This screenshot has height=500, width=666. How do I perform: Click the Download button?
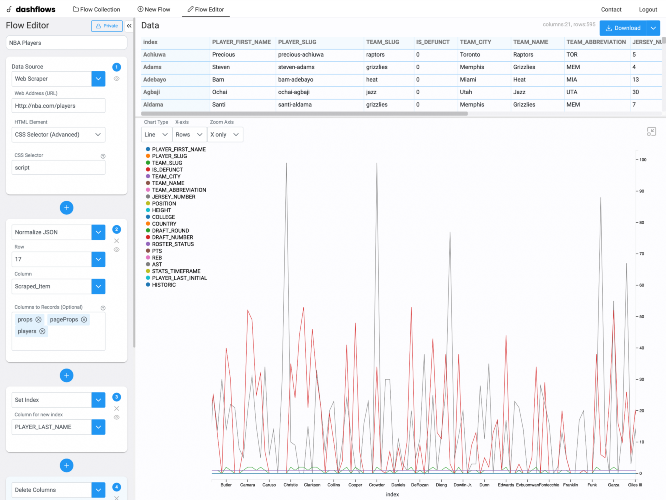[x=623, y=28]
